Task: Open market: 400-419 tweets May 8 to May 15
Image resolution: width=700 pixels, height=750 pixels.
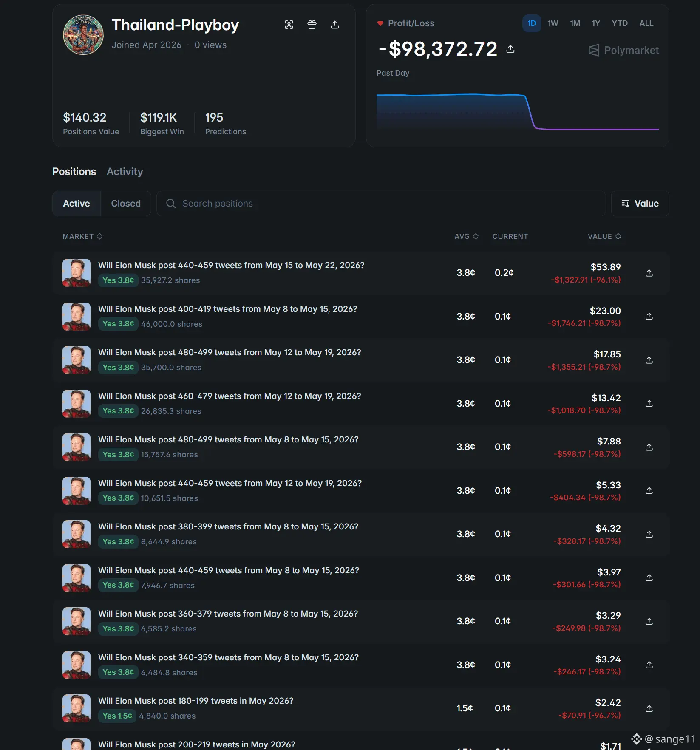Action: 228,309
